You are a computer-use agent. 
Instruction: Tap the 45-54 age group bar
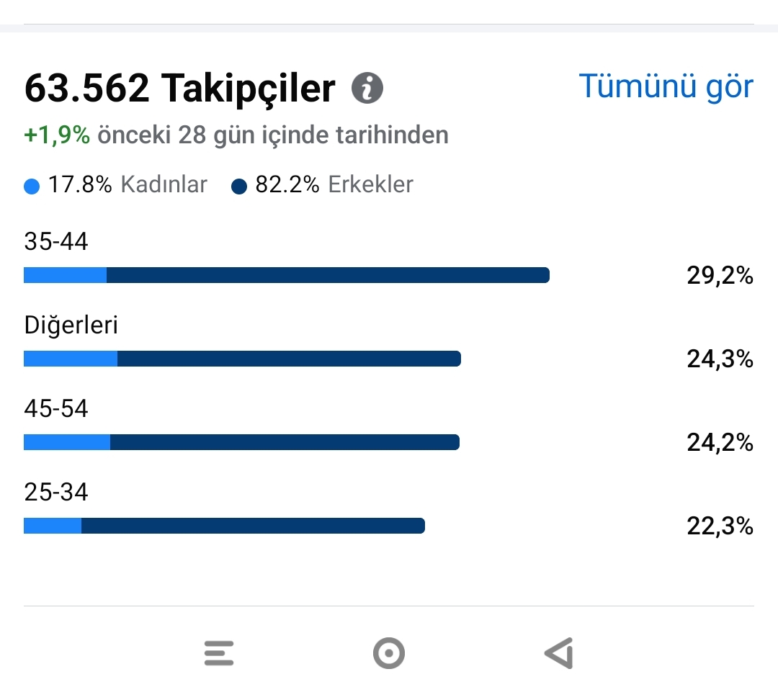tap(241, 442)
